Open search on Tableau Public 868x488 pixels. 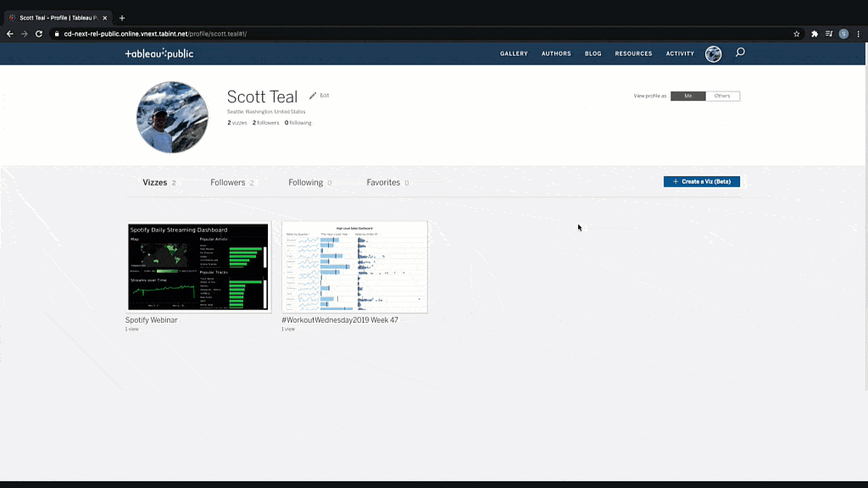739,53
